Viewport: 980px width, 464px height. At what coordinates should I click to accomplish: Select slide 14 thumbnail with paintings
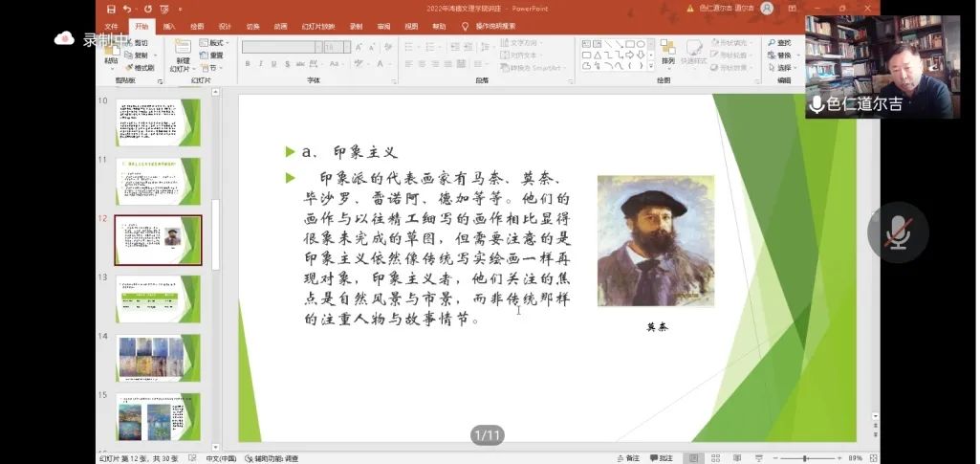click(158, 358)
